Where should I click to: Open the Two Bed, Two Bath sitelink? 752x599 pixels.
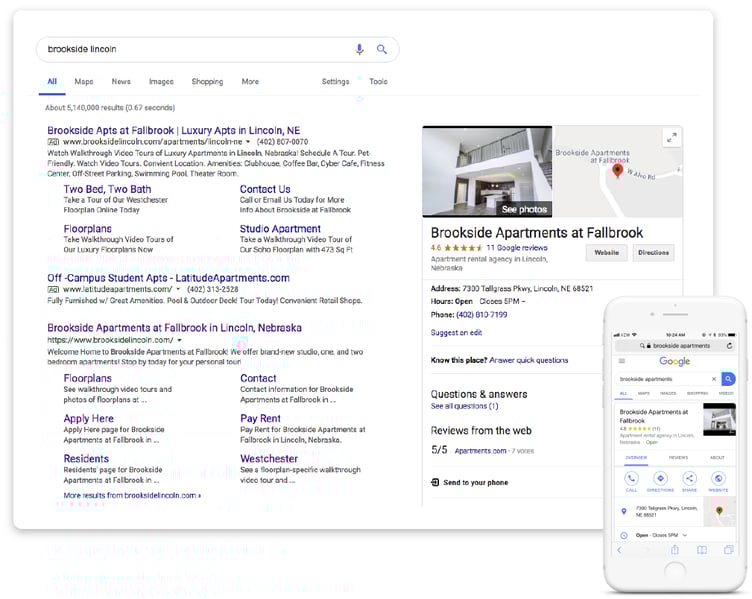coord(107,189)
